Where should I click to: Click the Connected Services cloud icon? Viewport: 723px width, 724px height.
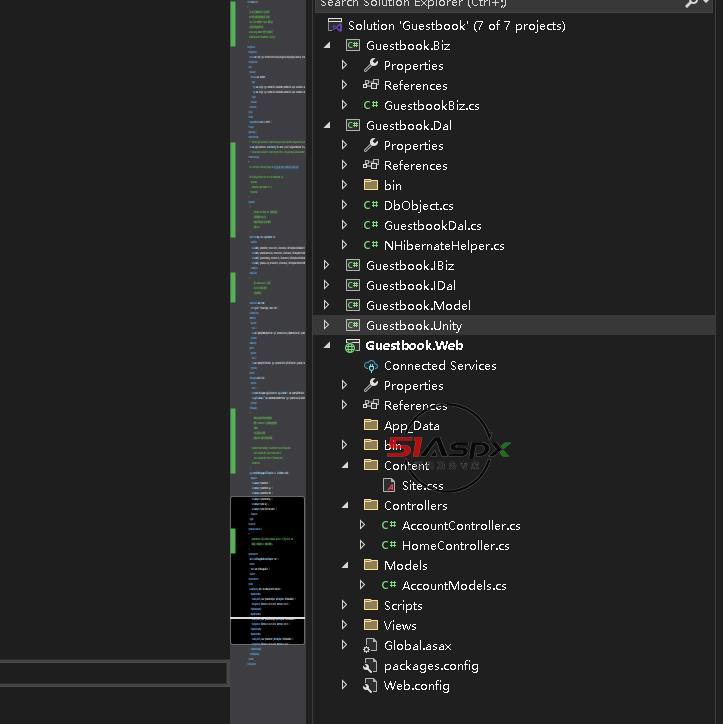click(x=371, y=365)
